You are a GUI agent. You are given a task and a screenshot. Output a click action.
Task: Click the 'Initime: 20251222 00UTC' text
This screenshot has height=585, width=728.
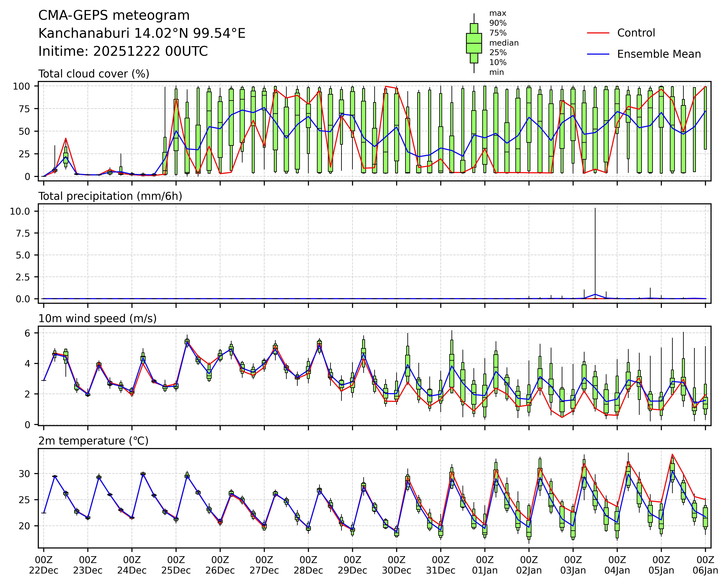tap(123, 51)
